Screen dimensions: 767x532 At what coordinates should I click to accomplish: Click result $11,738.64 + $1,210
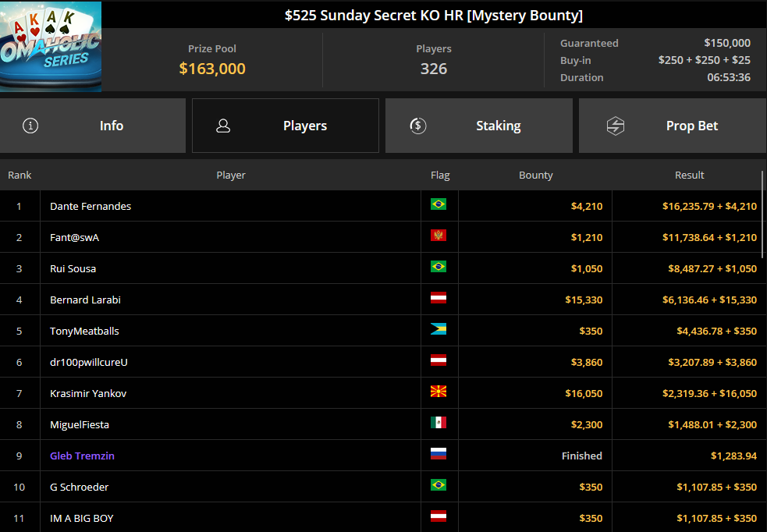pyautogui.click(x=709, y=238)
